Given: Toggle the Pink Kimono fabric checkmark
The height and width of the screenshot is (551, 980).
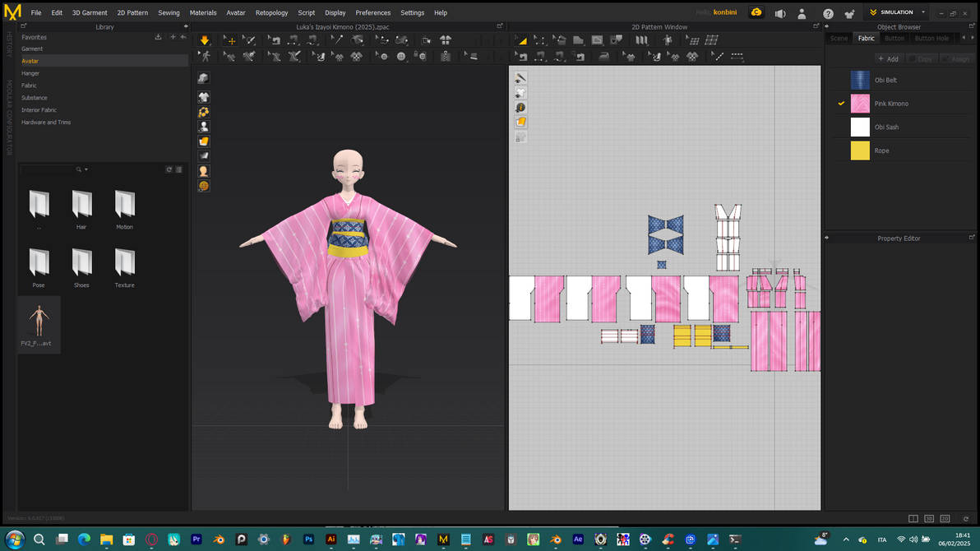Looking at the screenshot, I should coord(841,103).
